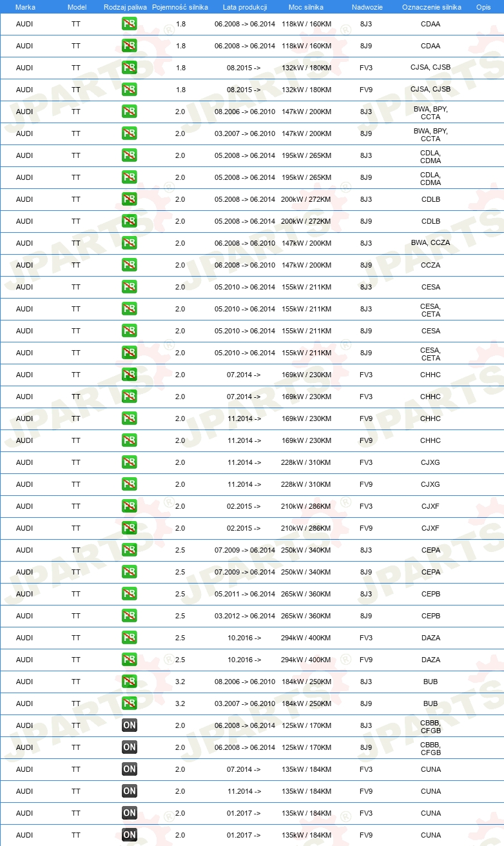The height and width of the screenshot is (846, 504).
Task: Select 184kW / 250KM in BUB 8J9 row
Action: click(x=306, y=703)
